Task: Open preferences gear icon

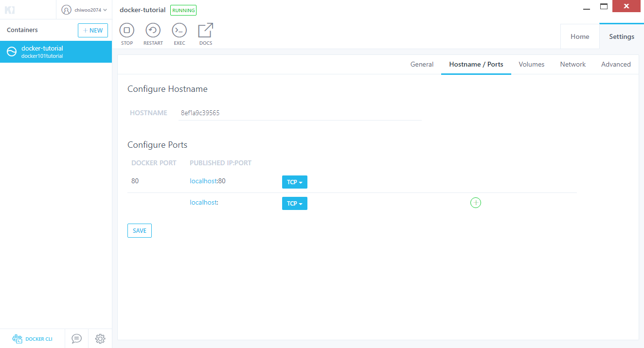Action: 100,338
